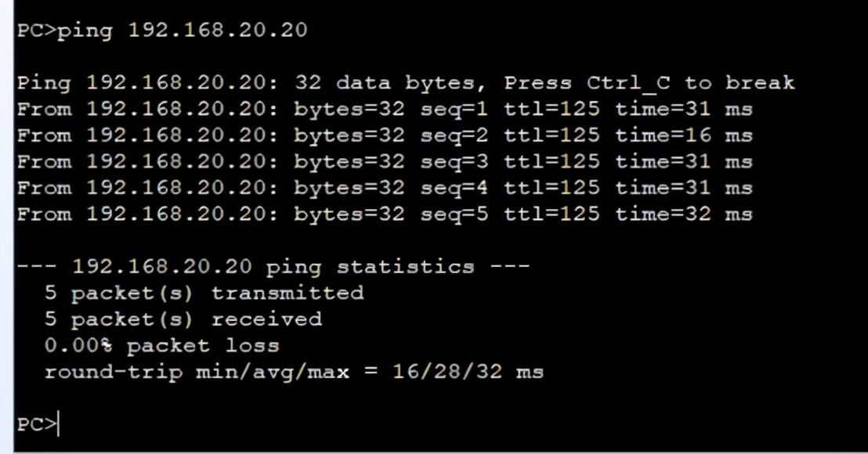Screen dimensions: 868x454
Task: Click the time=16 ms value
Action: [684, 135]
